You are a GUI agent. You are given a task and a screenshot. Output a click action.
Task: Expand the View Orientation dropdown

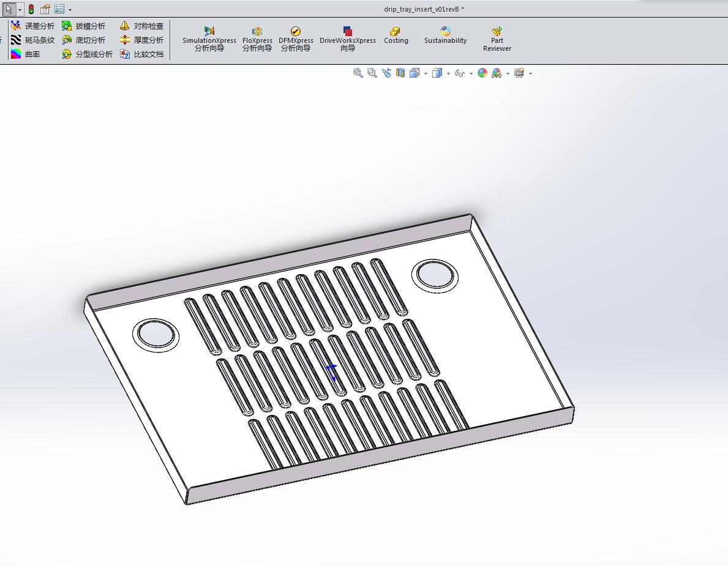click(x=426, y=73)
